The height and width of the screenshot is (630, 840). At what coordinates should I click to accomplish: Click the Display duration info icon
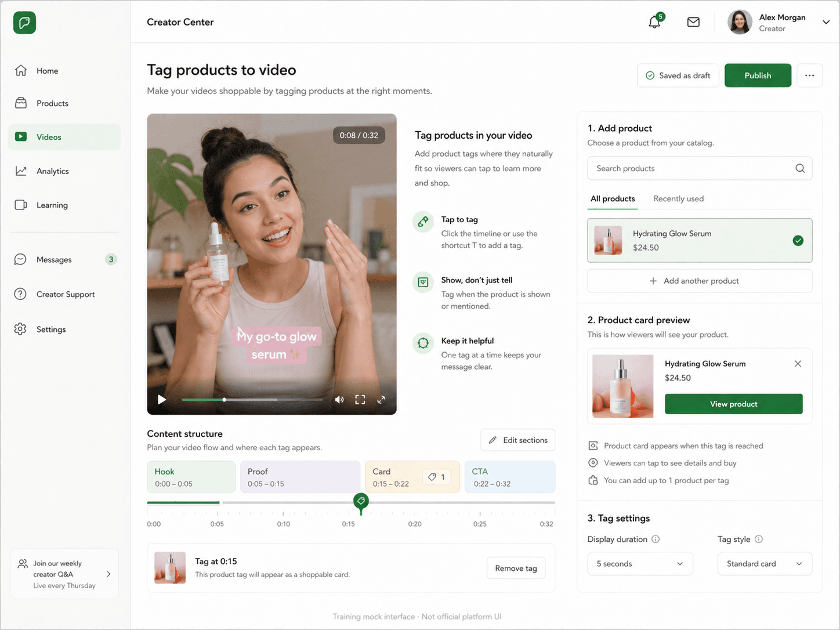click(x=656, y=539)
